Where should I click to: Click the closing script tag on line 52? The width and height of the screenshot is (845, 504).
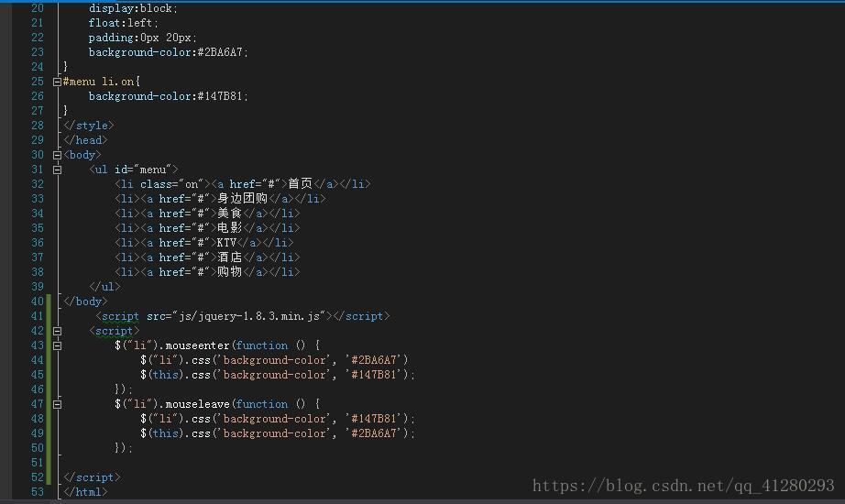pos(92,477)
